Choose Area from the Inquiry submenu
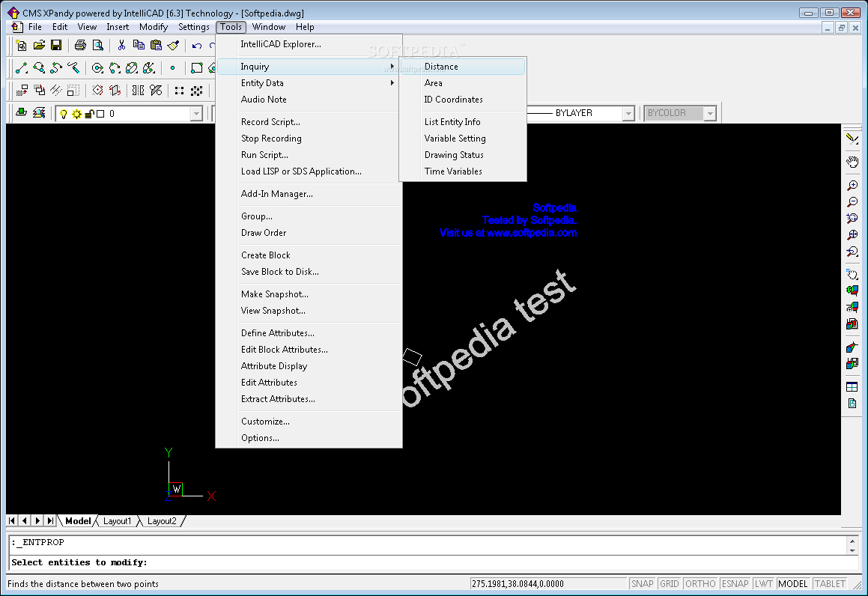868x596 pixels. [x=462, y=83]
